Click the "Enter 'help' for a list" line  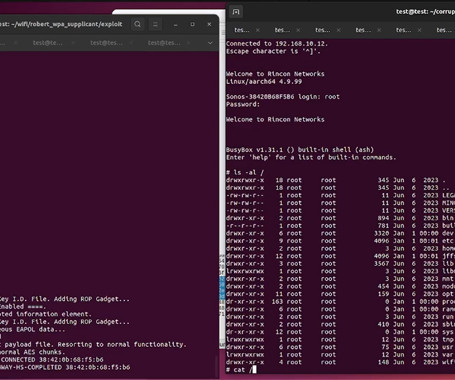tap(311, 157)
